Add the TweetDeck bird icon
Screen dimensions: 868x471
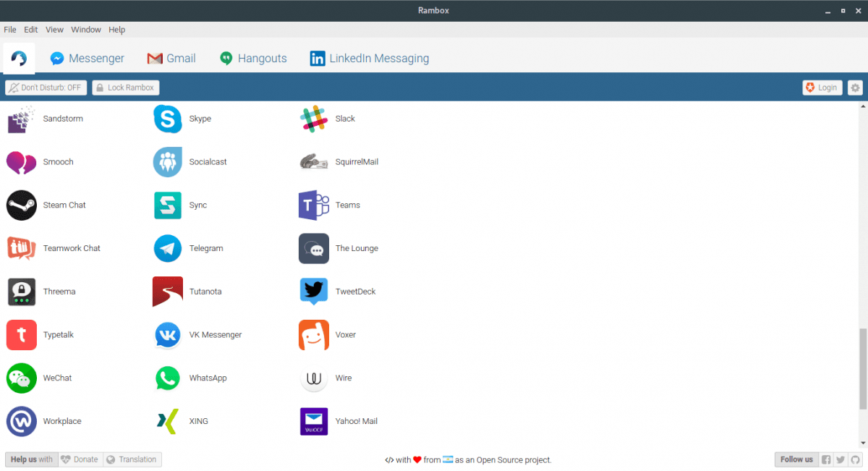(314, 292)
